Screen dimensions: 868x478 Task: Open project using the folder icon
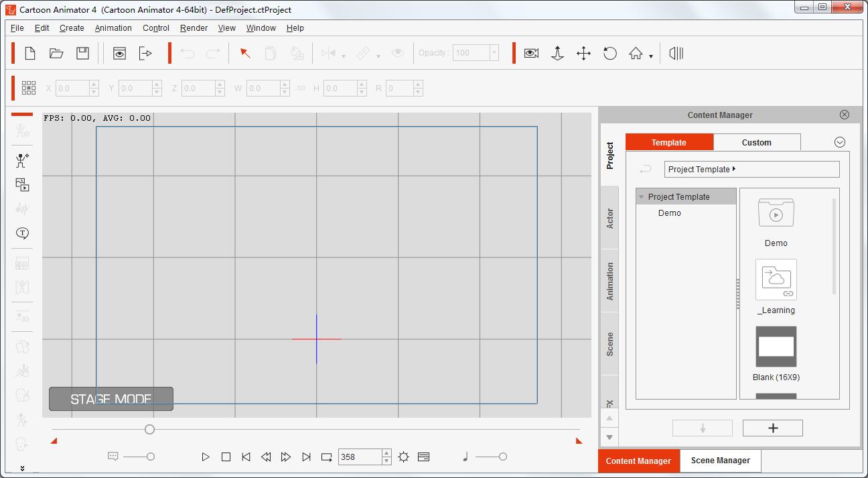[56, 54]
